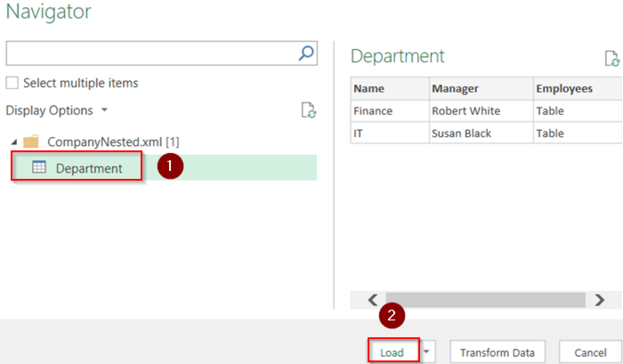
Task: Click the Load button
Action: pyautogui.click(x=392, y=352)
